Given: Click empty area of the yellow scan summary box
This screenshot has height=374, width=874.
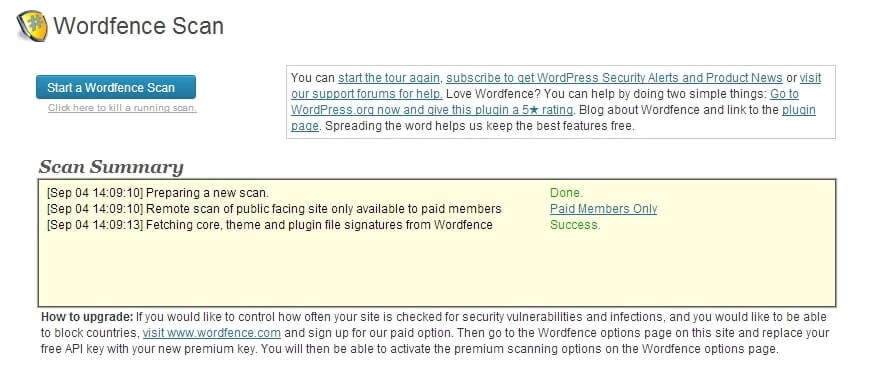Looking at the screenshot, I should pos(437,270).
